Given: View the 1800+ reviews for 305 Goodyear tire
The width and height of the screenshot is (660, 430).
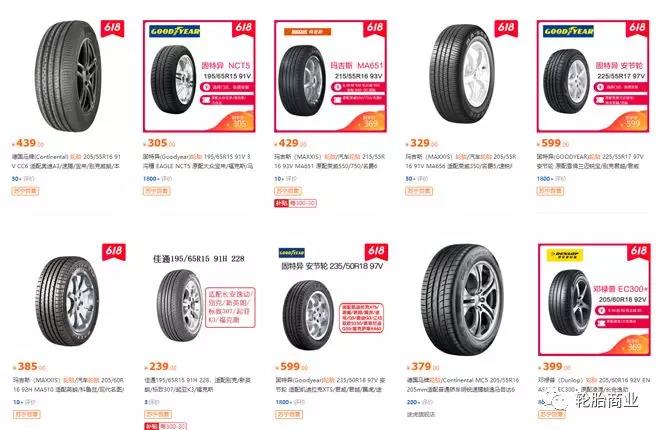Looking at the screenshot, I should click(157, 179).
